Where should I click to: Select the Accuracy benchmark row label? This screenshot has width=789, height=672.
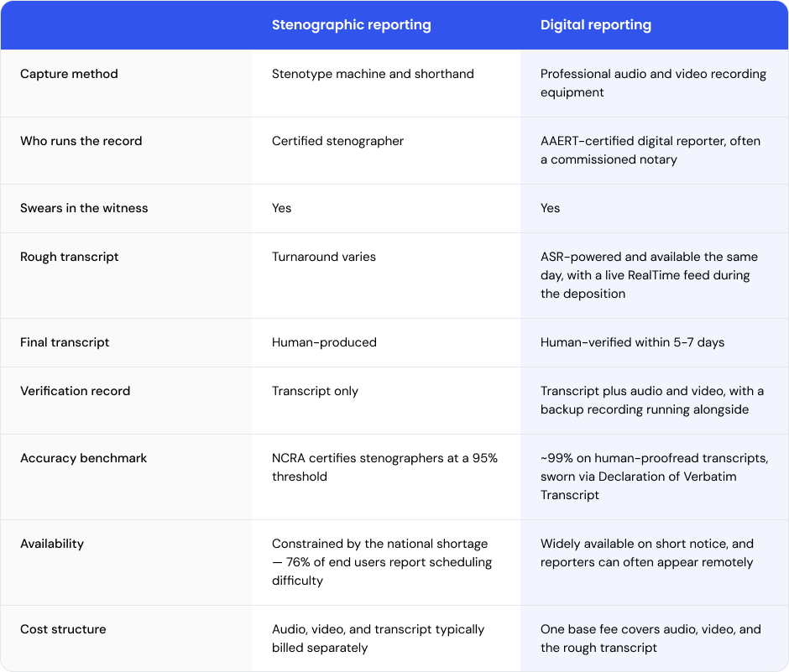pos(84,458)
